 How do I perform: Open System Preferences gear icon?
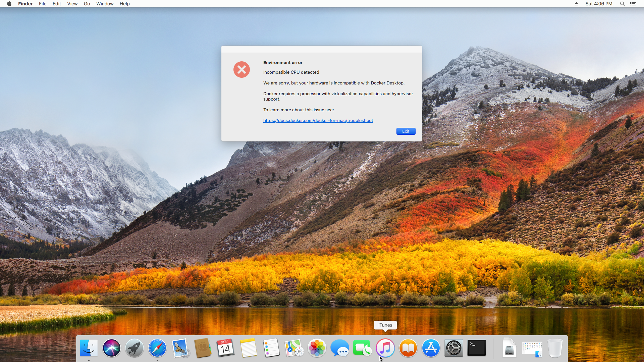click(x=453, y=348)
